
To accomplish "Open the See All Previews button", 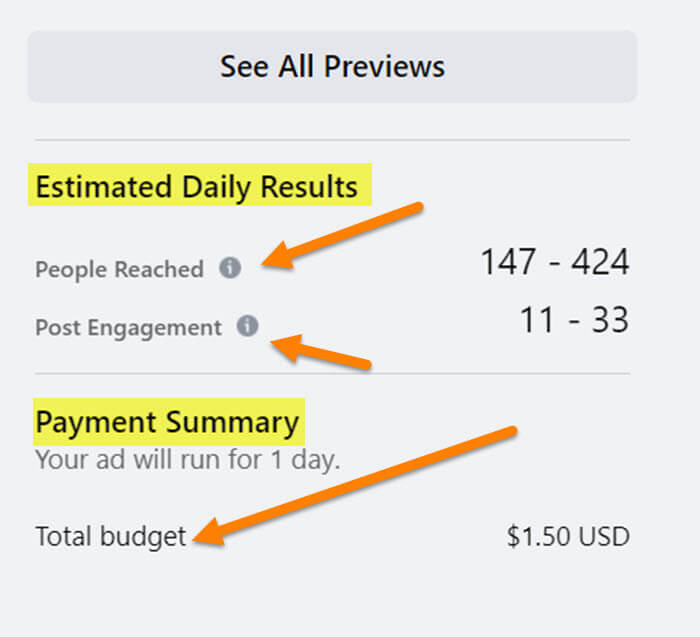I will [332, 67].
